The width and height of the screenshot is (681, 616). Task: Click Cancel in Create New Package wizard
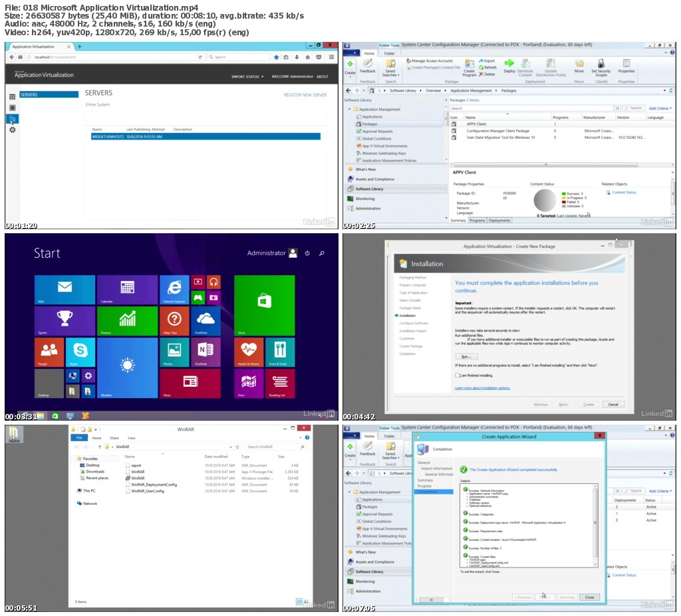click(x=613, y=404)
